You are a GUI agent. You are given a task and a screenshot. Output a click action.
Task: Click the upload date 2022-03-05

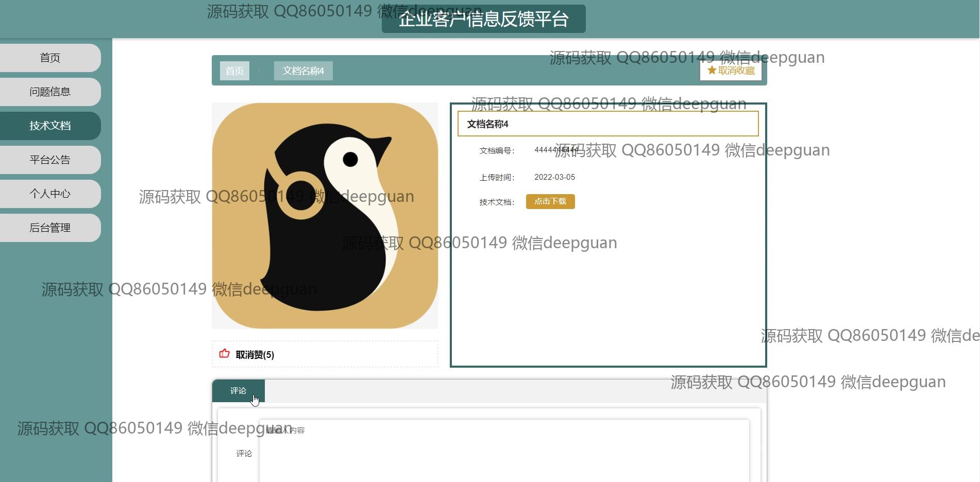click(x=554, y=177)
